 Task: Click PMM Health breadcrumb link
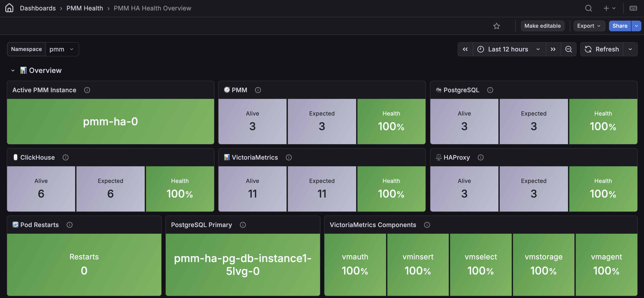click(85, 8)
